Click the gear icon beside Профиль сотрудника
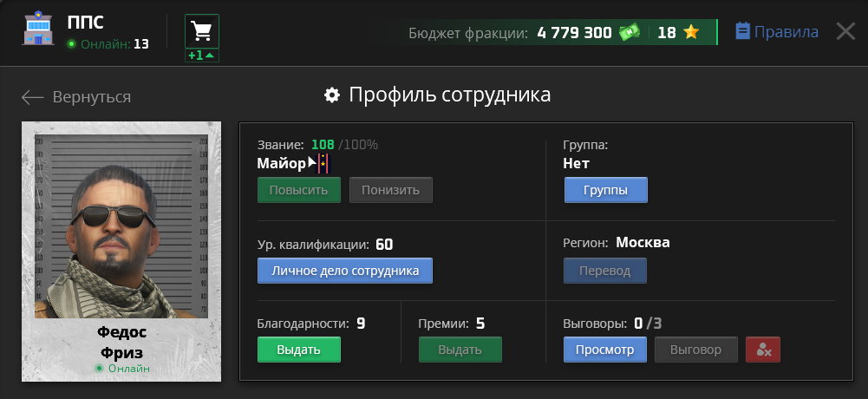The width and height of the screenshot is (868, 399). pos(331,95)
